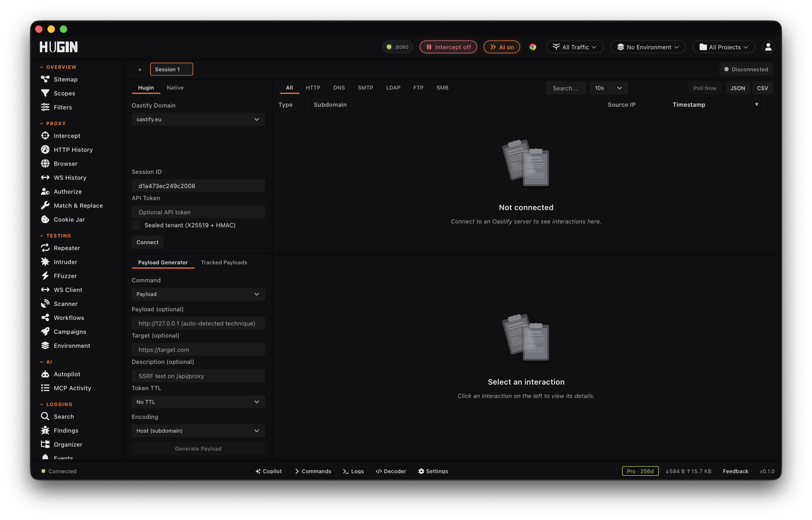Click the API Token input field

click(x=198, y=212)
